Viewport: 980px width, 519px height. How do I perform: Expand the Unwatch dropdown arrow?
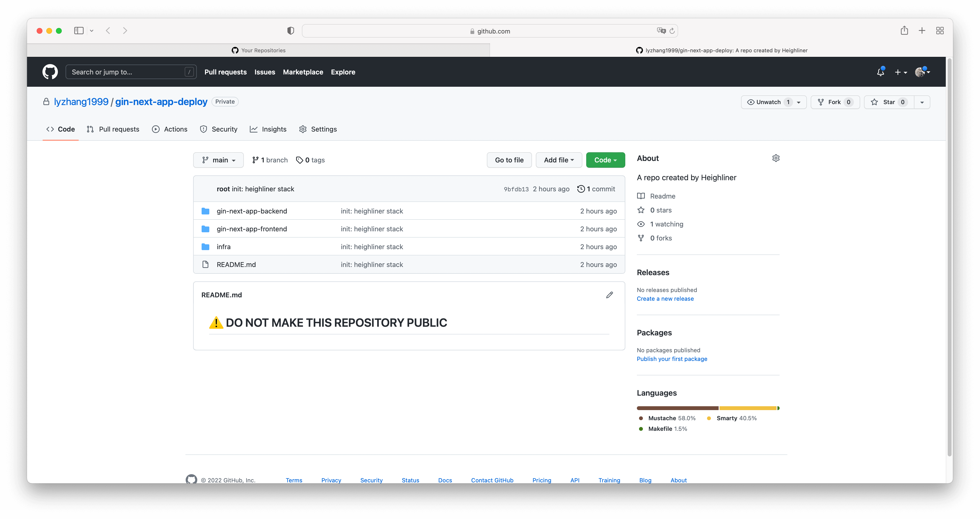click(x=799, y=102)
